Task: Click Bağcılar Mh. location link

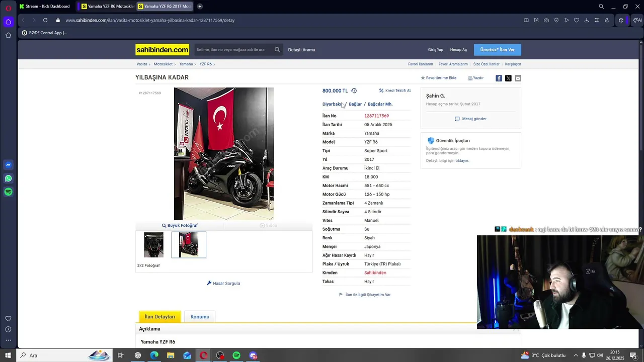Action: (x=380, y=104)
